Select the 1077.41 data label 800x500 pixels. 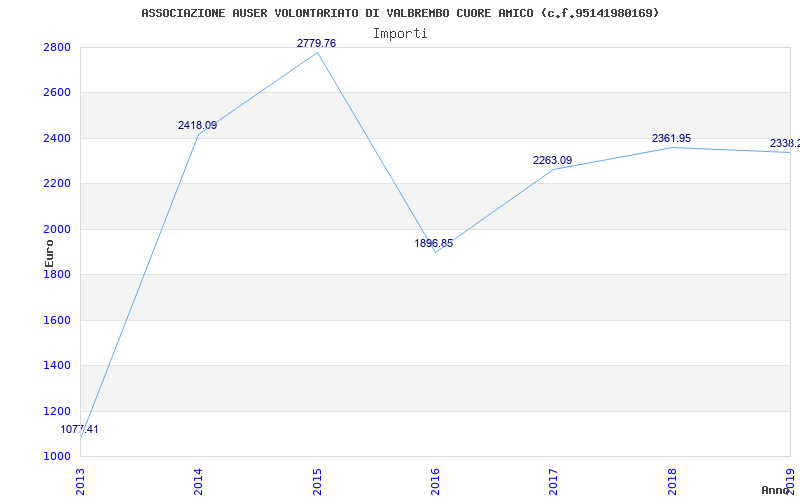80,429
